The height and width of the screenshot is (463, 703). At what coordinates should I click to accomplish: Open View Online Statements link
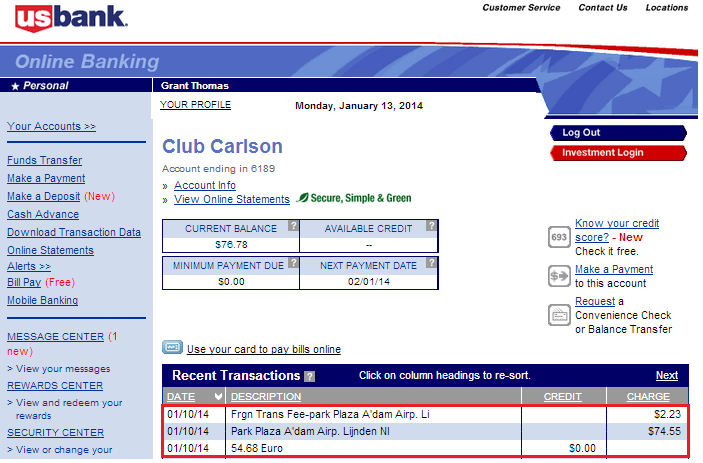[x=232, y=199]
